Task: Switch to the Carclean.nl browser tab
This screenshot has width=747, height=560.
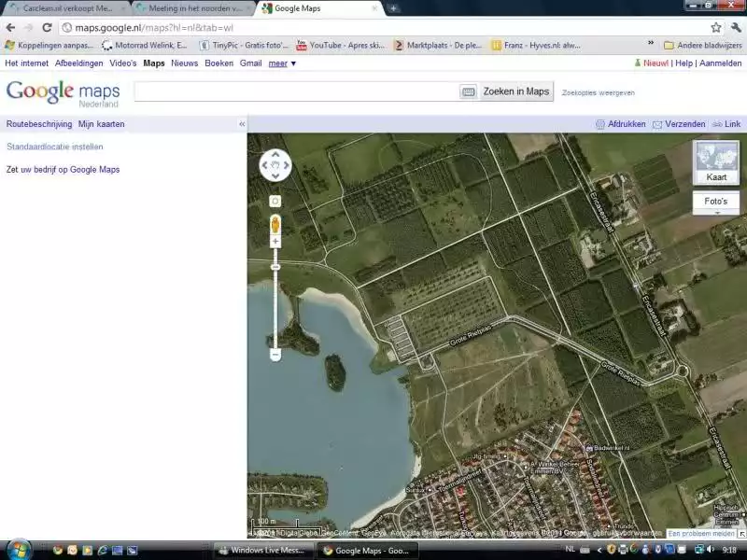Action: pyautogui.click(x=66, y=8)
